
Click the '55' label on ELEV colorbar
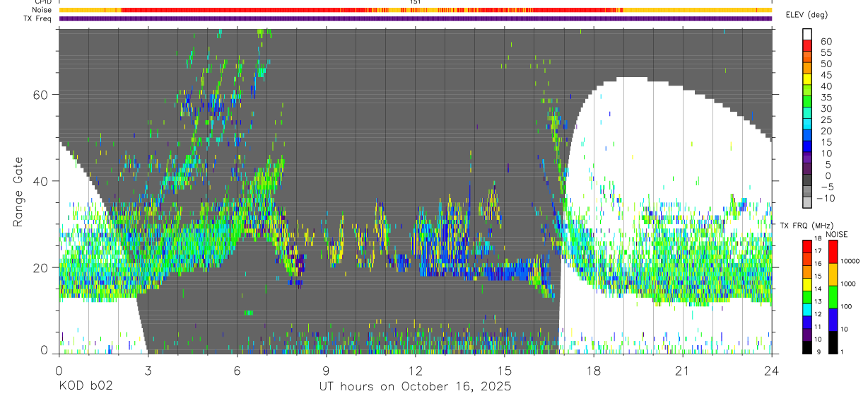[x=826, y=52]
